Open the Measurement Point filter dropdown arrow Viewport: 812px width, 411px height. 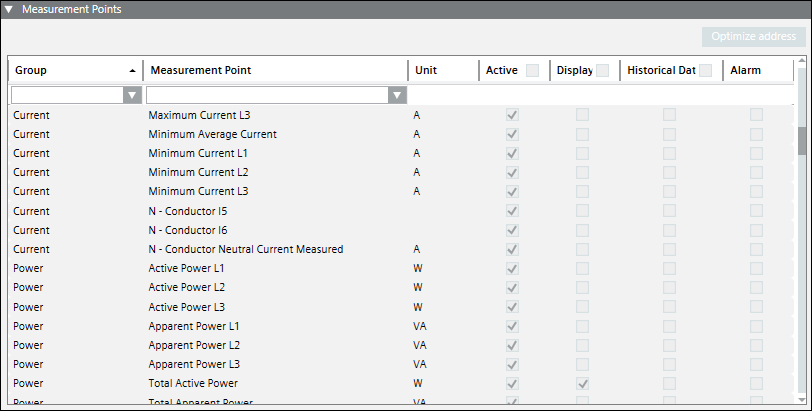click(398, 95)
